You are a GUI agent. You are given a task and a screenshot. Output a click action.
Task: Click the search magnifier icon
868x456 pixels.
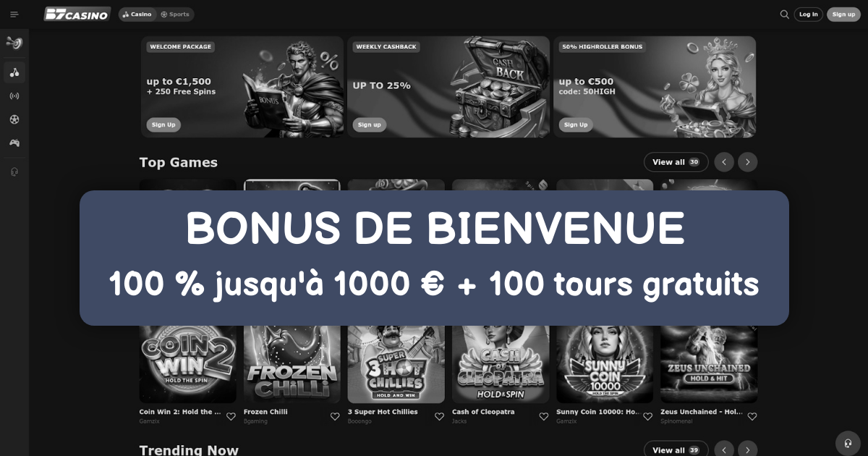784,14
